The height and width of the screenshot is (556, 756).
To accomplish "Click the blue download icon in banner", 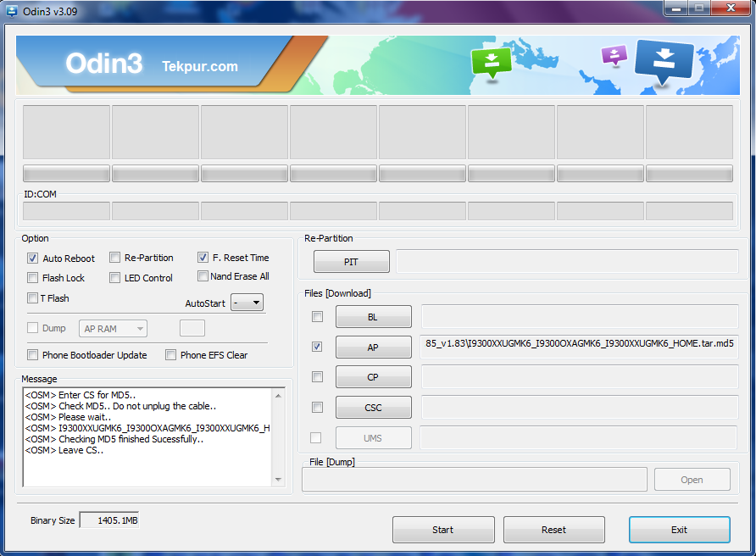I will 664,62.
